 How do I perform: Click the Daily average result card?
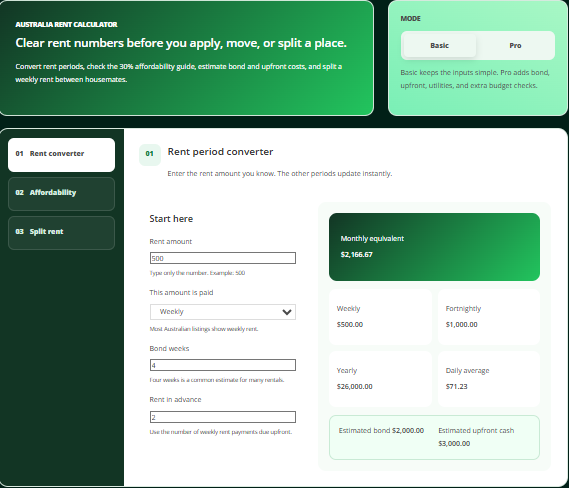point(489,379)
